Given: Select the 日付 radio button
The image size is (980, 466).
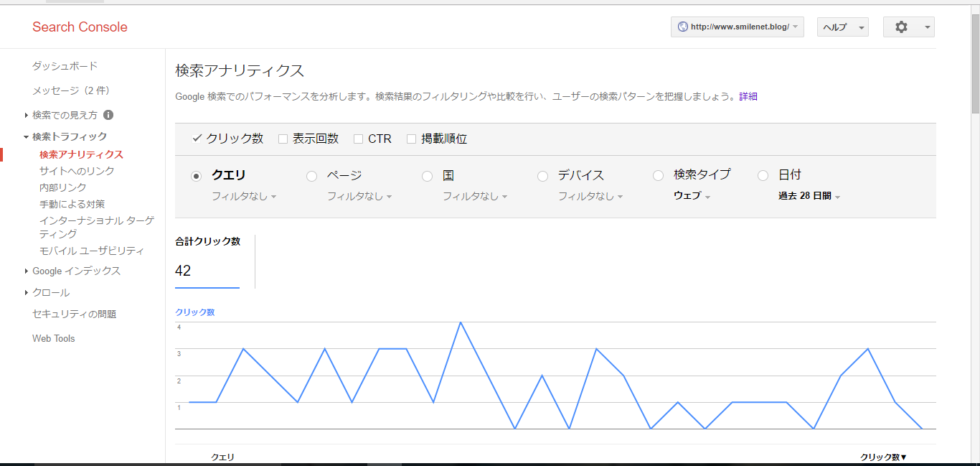Looking at the screenshot, I should [763, 176].
